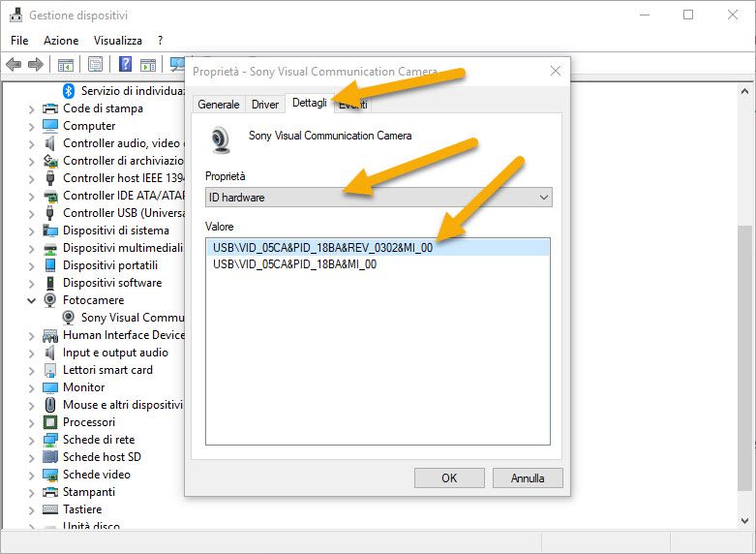Expand the Monitor category

click(32, 387)
